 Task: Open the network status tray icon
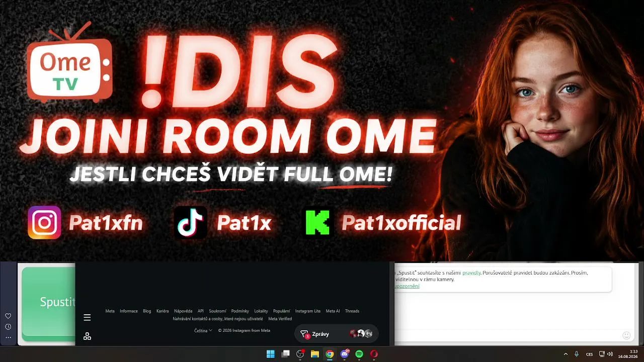pyautogui.click(x=602, y=354)
